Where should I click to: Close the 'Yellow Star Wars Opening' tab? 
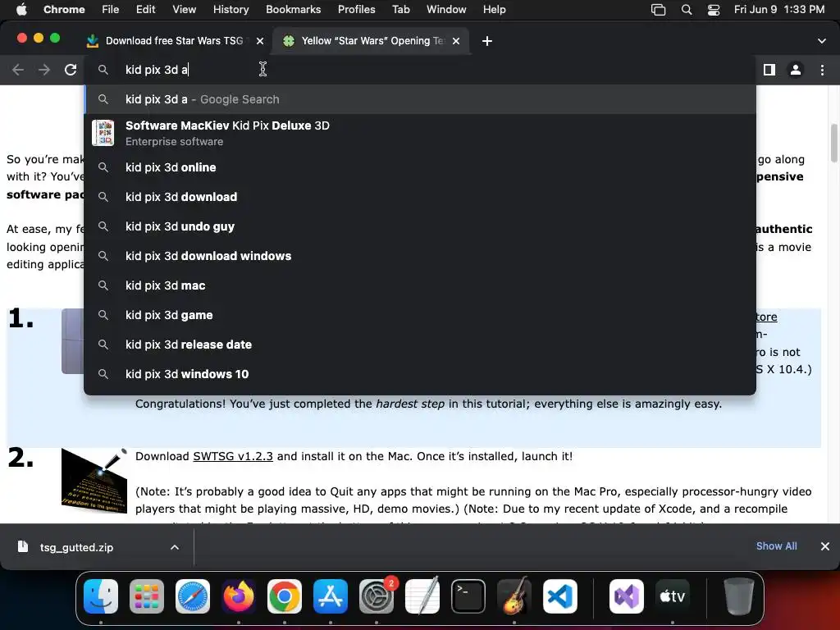tap(456, 41)
